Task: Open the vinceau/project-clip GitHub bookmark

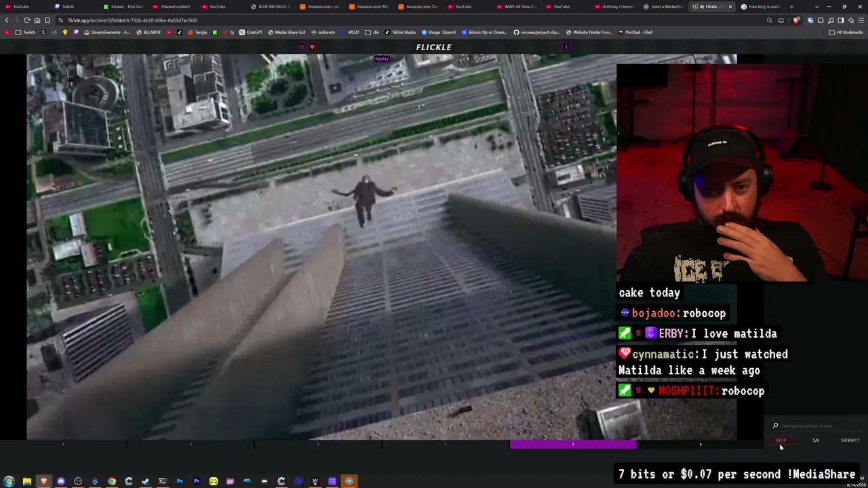Action: point(536,32)
